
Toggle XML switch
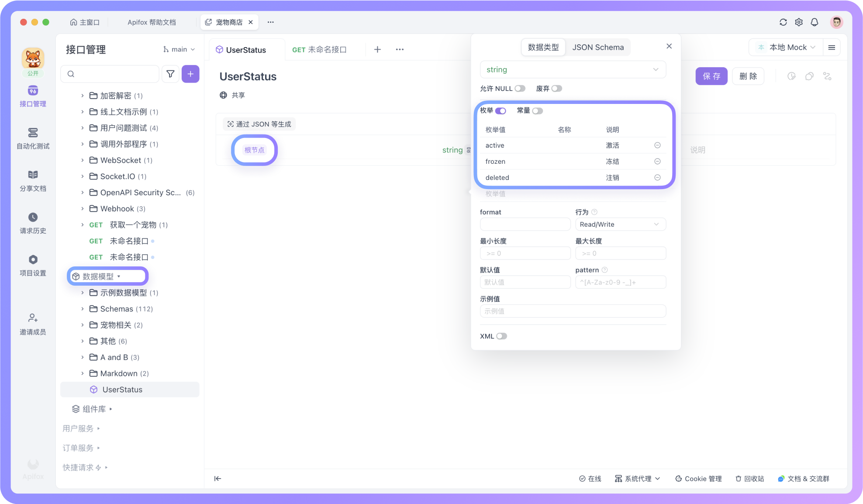(x=501, y=336)
